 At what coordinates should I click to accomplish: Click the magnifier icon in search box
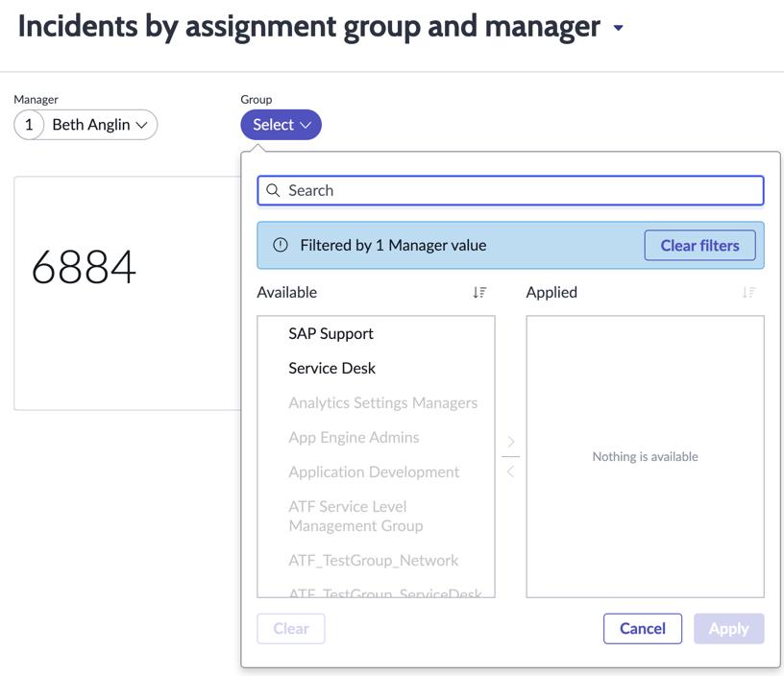273,190
